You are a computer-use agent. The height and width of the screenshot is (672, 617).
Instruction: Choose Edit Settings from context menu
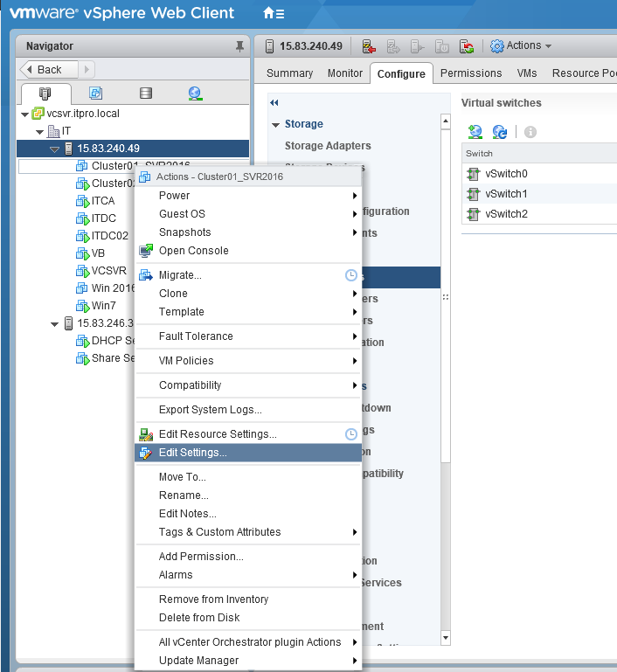point(248,453)
